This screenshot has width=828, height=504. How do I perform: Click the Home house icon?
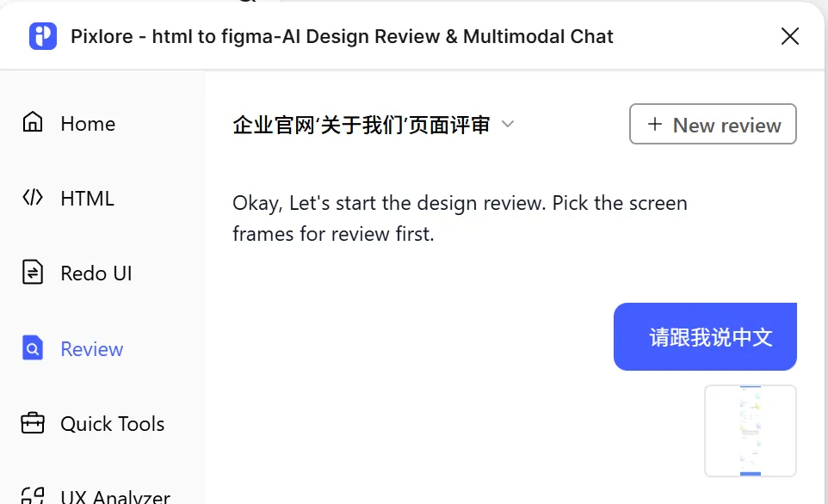(33, 122)
